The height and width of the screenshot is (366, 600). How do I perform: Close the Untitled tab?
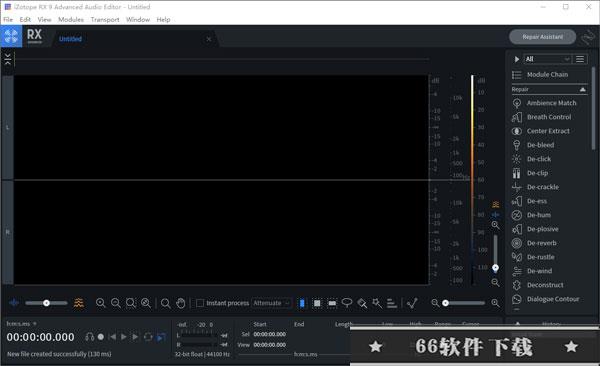point(209,39)
